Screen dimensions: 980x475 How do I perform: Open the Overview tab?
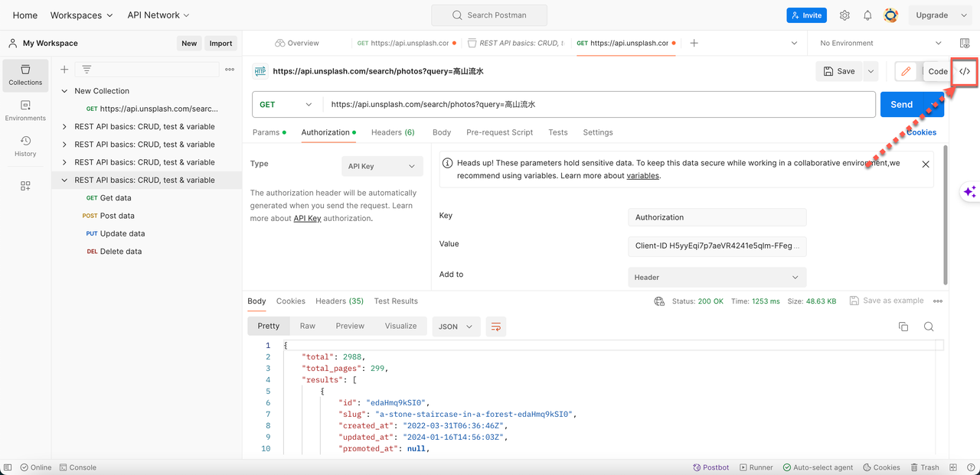(297, 43)
